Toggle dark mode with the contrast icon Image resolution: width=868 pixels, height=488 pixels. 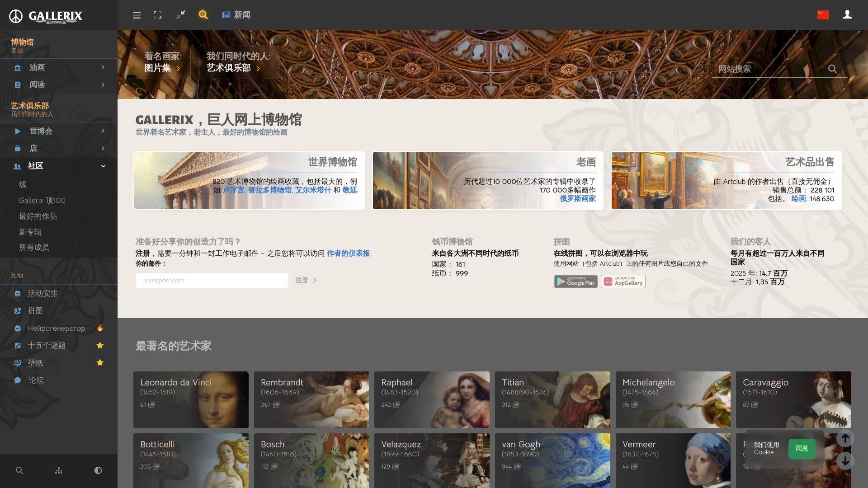[98, 470]
